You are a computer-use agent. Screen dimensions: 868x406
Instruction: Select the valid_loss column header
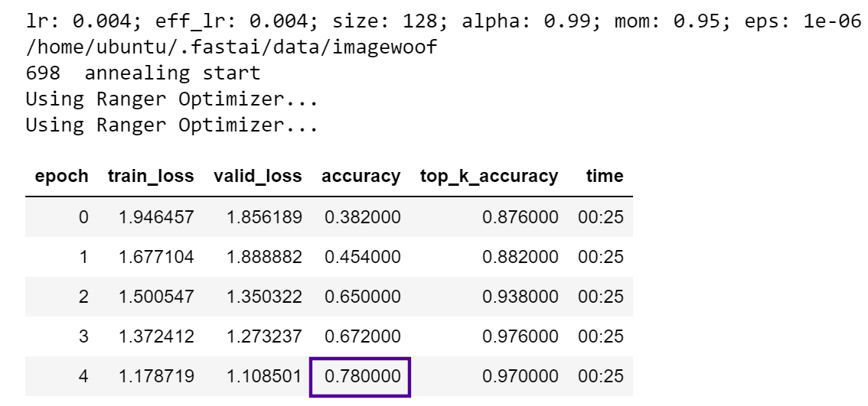click(258, 176)
